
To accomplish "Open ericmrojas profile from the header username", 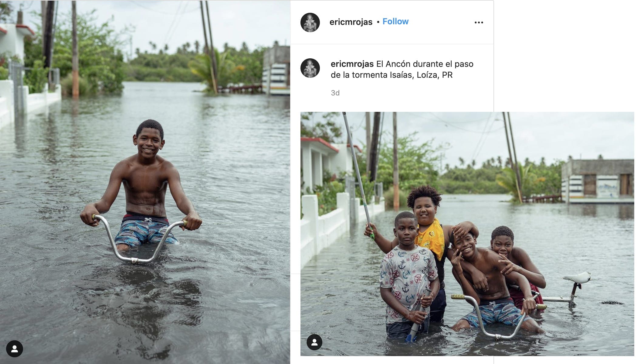I will pyautogui.click(x=351, y=22).
